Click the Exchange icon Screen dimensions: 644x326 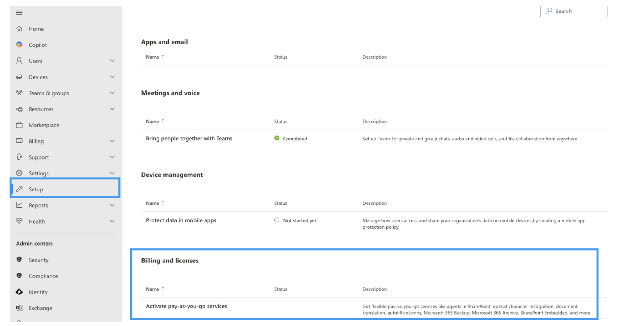(x=19, y=308)
